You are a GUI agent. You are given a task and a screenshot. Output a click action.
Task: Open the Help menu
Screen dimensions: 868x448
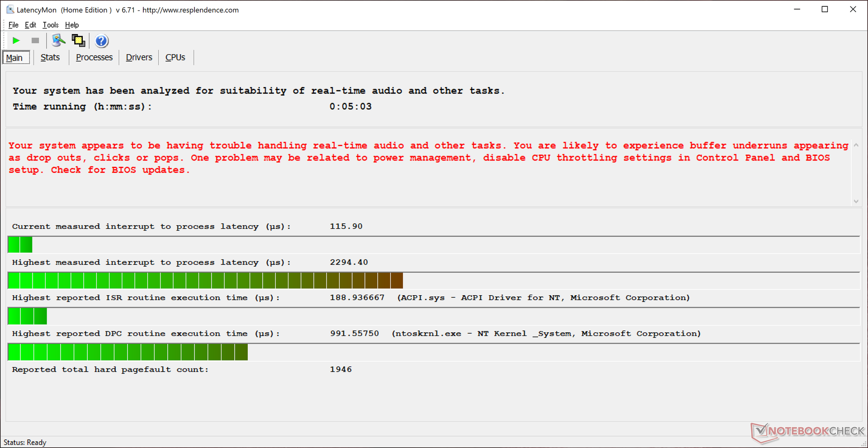tap(72, 25)
